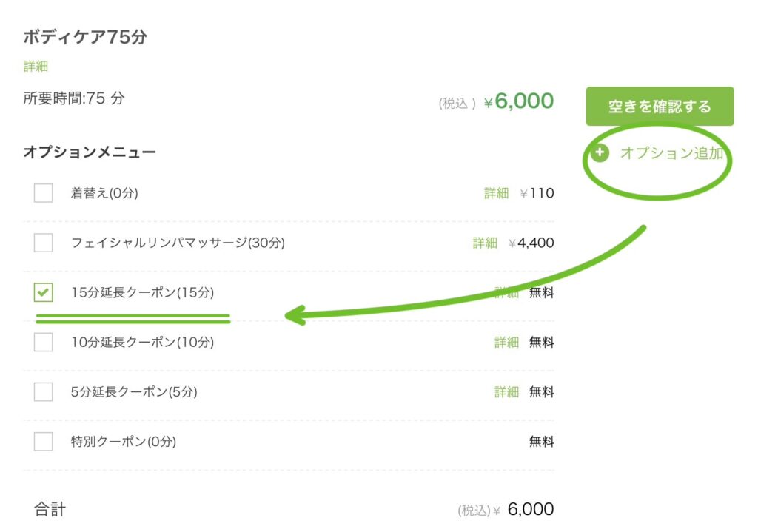
Task: Check the 10分延長クーポン(10分) checkbox
Action: (x=44, y=342)
